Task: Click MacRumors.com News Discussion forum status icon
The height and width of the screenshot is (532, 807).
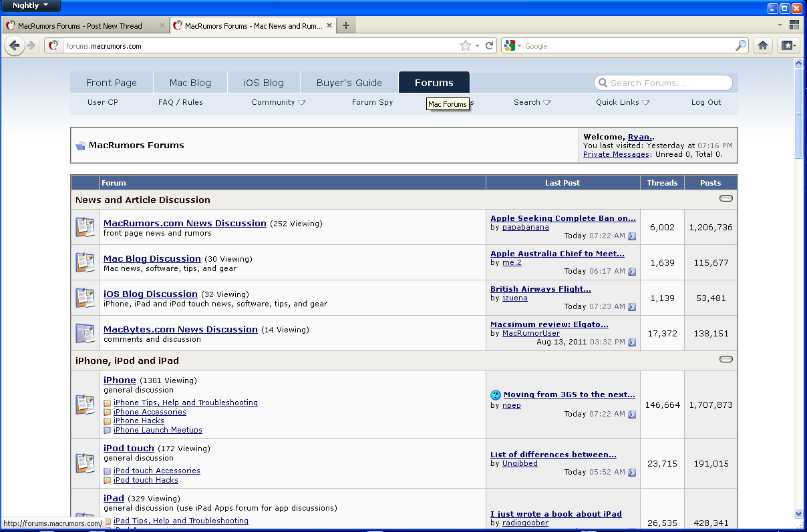Action: point(85,227)
